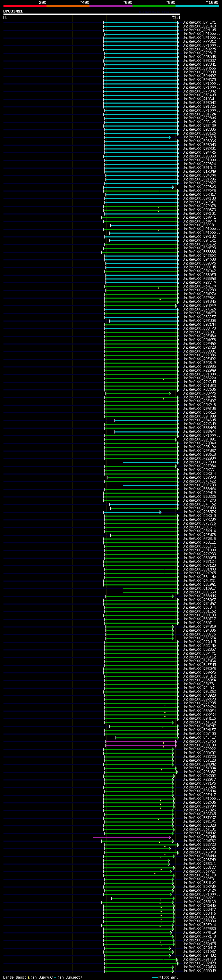Select hit label UniRef100_A5ARP5

point(199,49)
